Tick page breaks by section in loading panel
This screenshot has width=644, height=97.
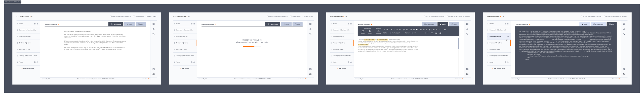[268, 16]
